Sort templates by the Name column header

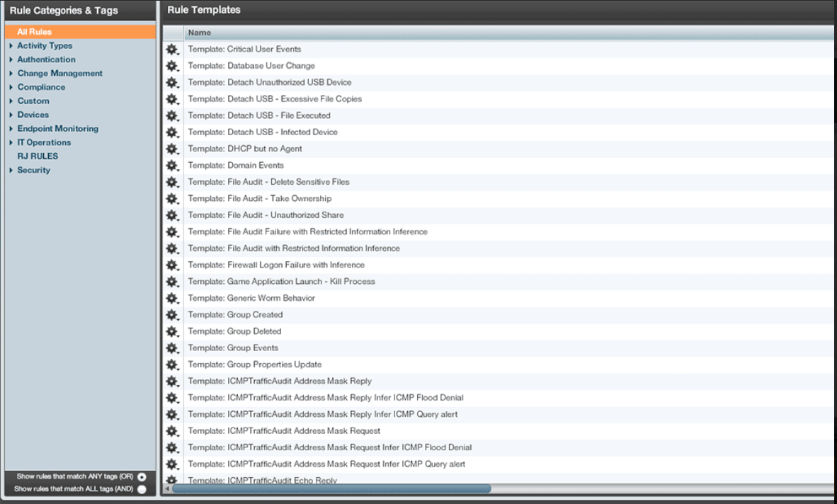click(200, 33)
